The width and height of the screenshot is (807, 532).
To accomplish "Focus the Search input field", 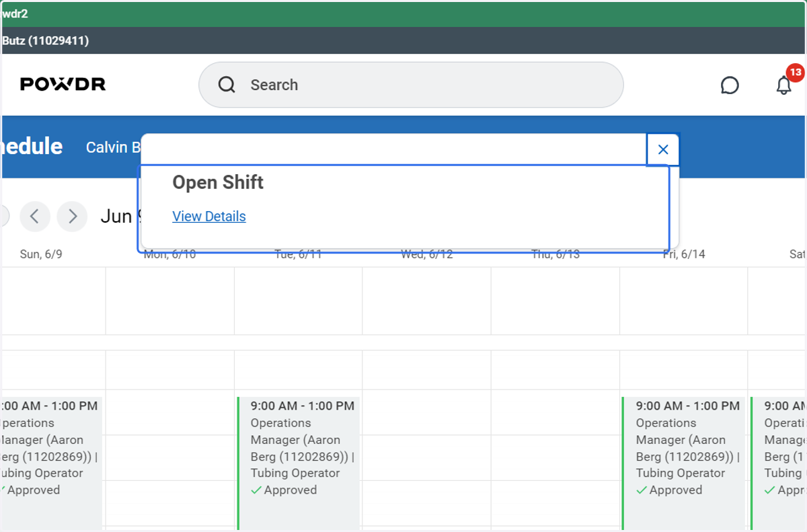I will coord(411,85).
